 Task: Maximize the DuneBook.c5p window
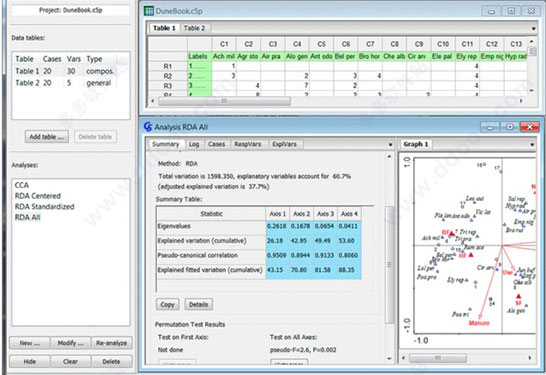pos(511,11)
